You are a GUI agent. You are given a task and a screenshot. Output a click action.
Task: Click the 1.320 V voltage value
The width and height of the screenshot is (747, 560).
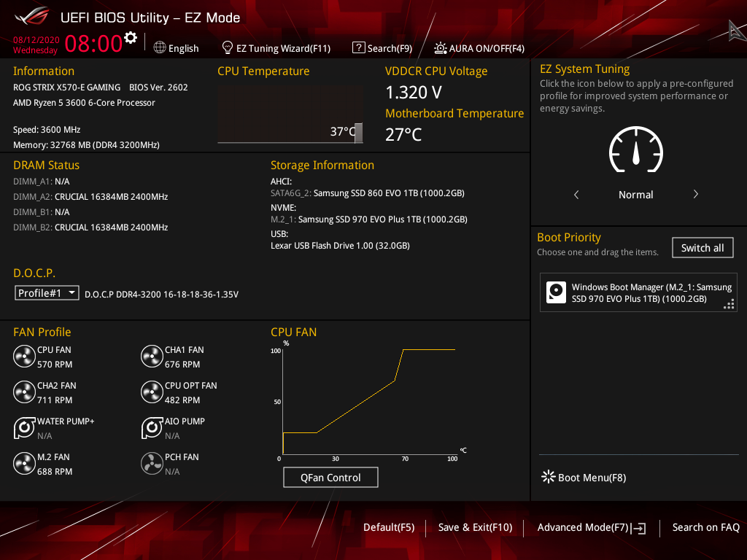(x=414, y=93)
